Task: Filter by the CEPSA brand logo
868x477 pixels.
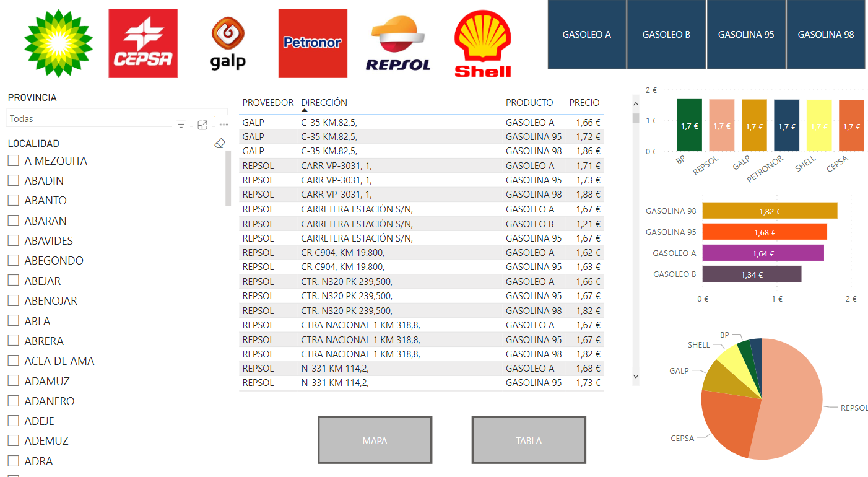Action: tap(142, 42)
